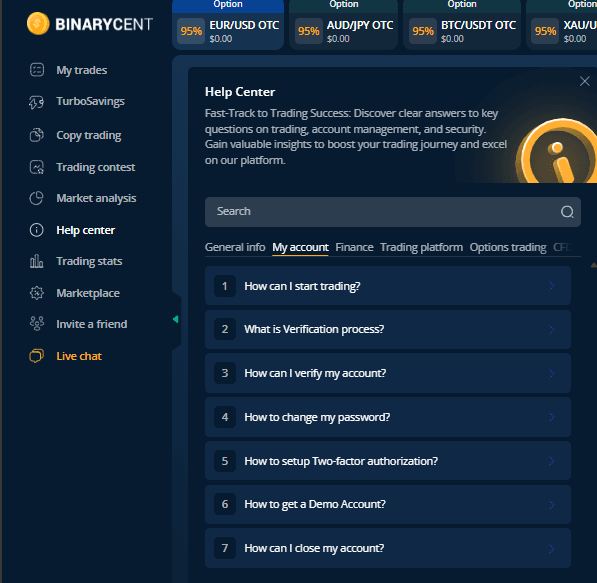Click the Market analysis pie icon
This screenshot has width=597, height=583.
click(x=37, y=198)
